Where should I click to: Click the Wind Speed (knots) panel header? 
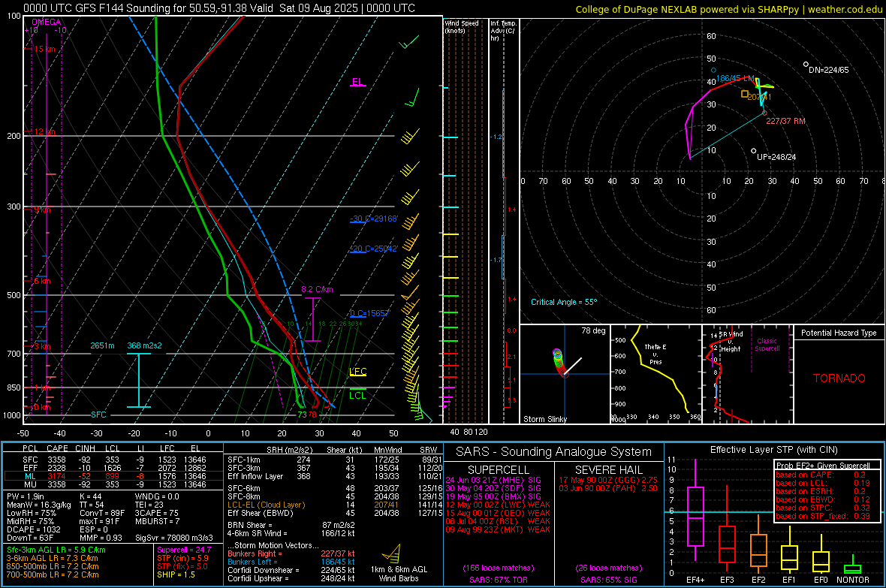point(462,27)
